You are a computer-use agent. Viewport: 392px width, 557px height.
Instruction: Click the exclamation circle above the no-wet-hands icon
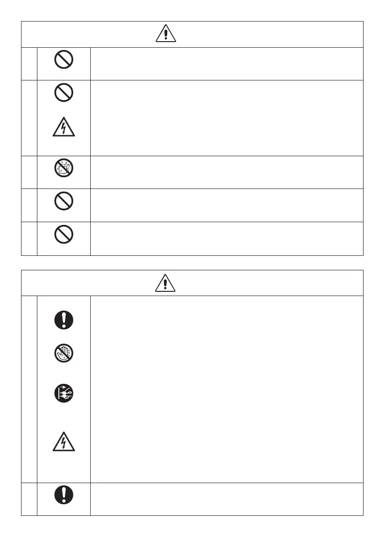click(x=64, y=320)
